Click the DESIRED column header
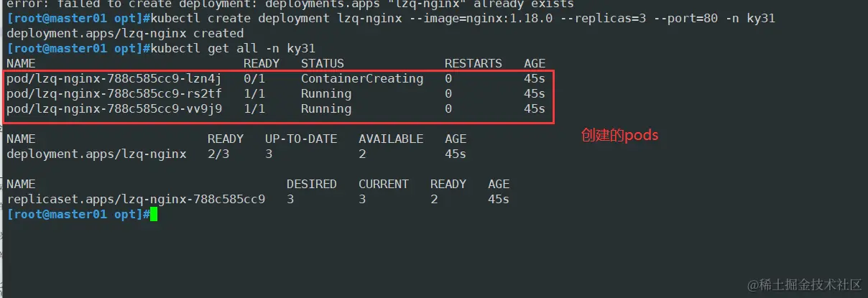Screen dimensions: 868x298 point(312,184)
